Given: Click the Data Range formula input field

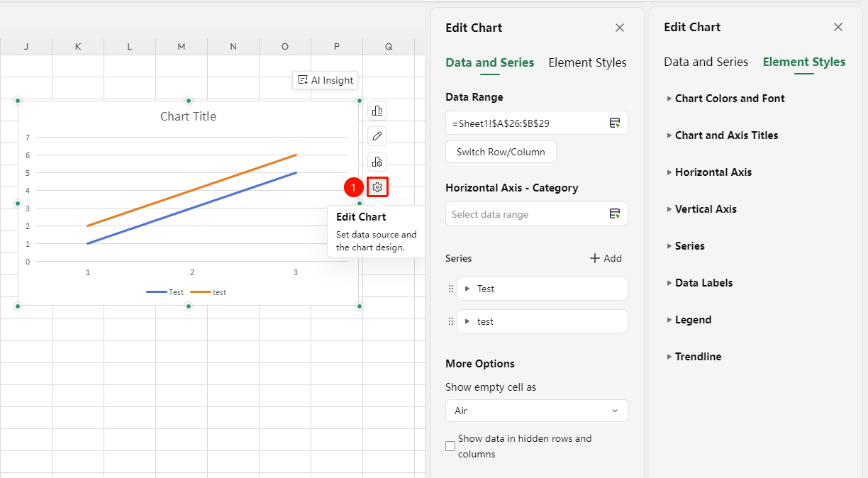Looking at the screenshot, I should 537,123.
